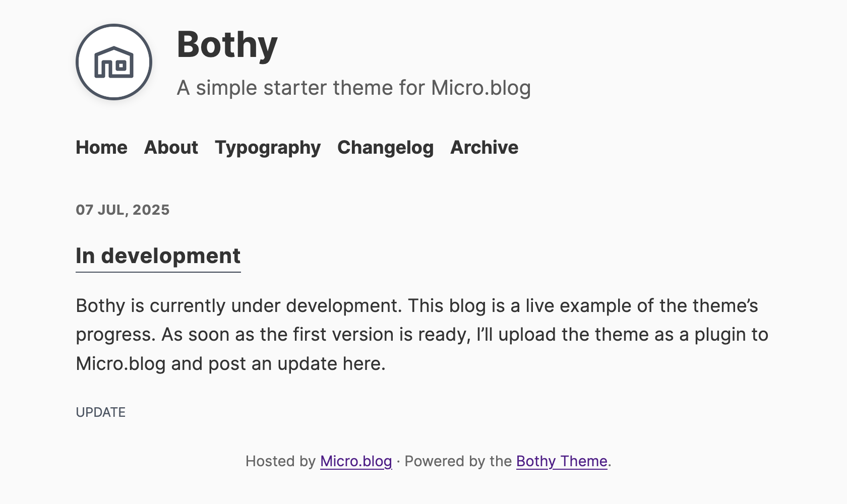Click the "Hosted by" footer text
Screen dimensions: 847x504
(280, 461)
